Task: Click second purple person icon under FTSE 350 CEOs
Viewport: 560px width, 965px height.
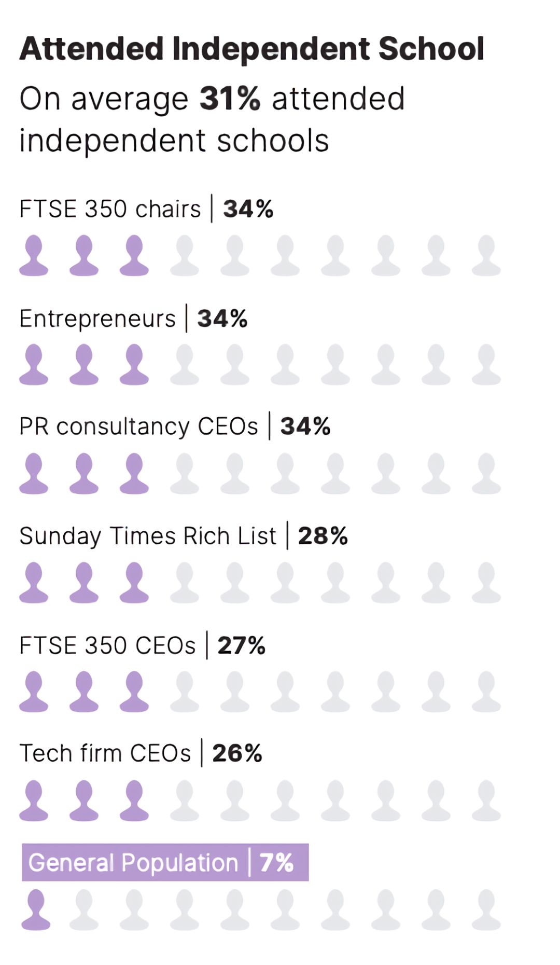Action: click(84, 691)
